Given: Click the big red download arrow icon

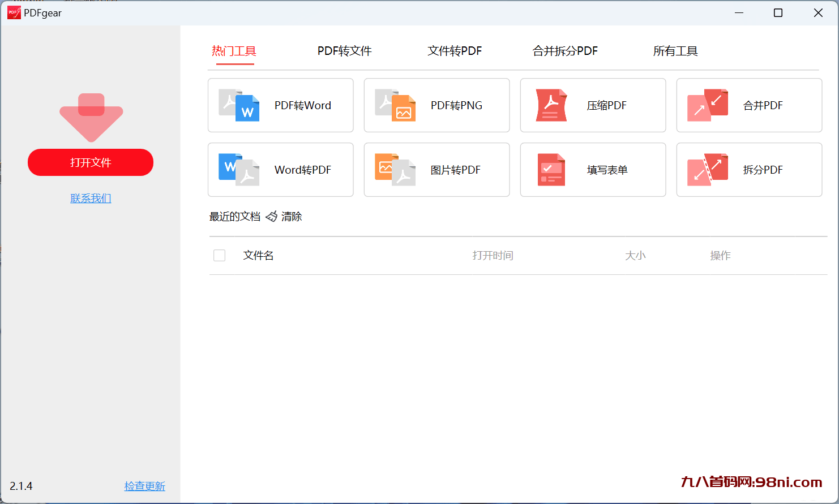Looking at the screenshot, I should 91,118.
